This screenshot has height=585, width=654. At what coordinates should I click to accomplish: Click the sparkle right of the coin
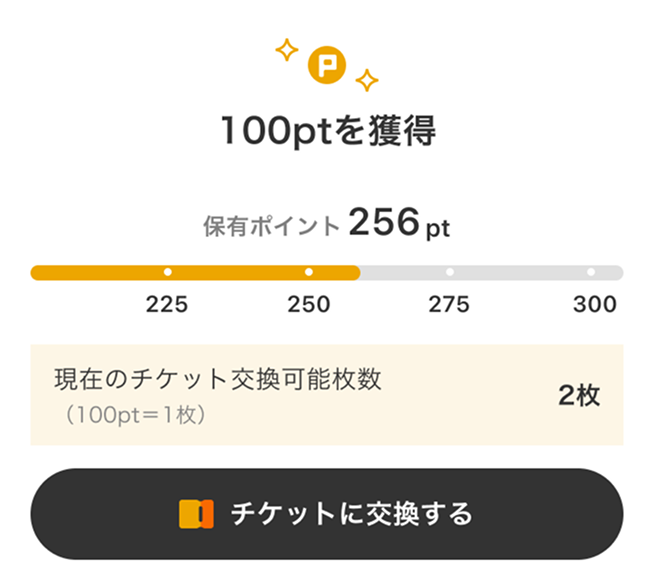367,80
